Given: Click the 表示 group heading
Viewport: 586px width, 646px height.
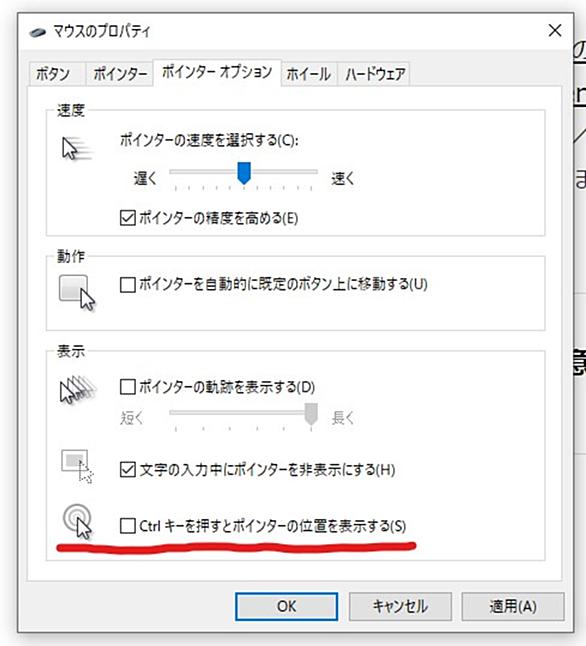Looking at the screenshot, I should pyautogui.click(x=71, y=351).
